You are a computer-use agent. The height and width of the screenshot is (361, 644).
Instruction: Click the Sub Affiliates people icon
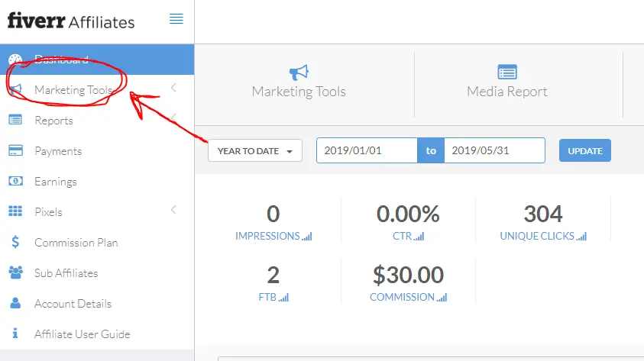coord(15,272)
